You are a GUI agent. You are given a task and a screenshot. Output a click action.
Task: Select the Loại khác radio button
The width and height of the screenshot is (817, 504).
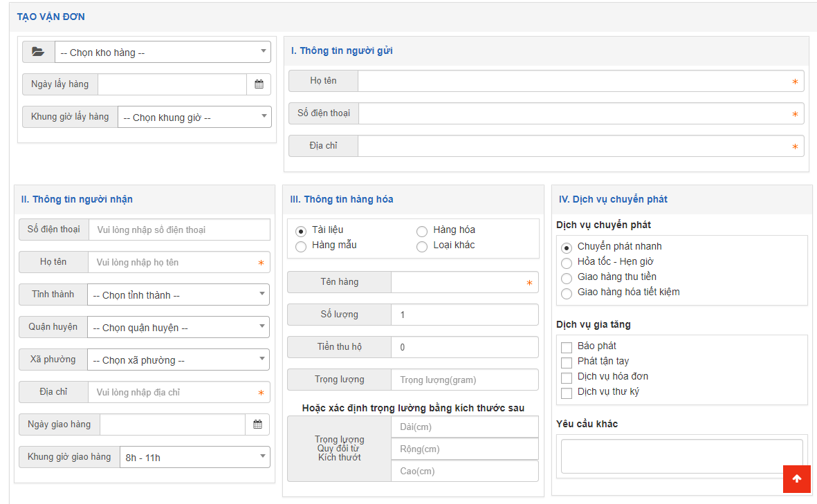(422, 247)
